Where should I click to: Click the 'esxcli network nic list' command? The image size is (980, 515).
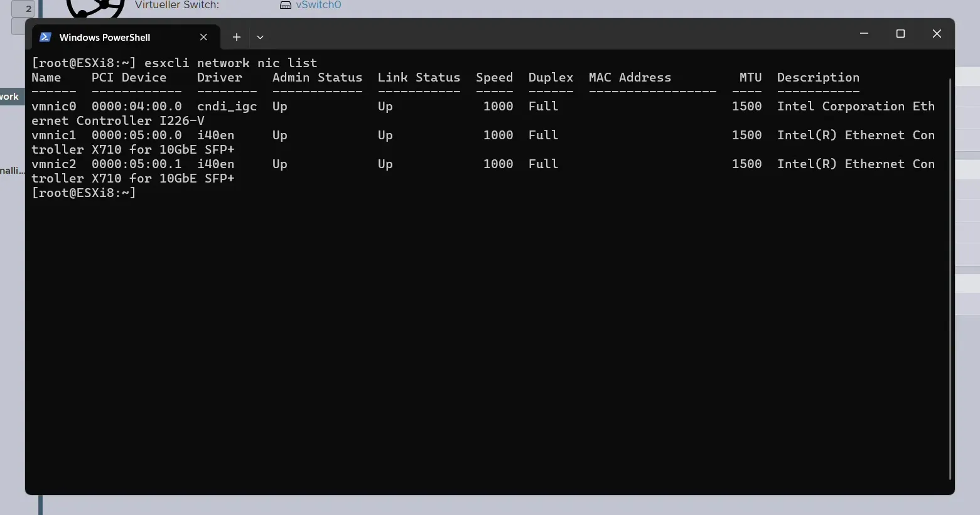click(x=230, y=63)
